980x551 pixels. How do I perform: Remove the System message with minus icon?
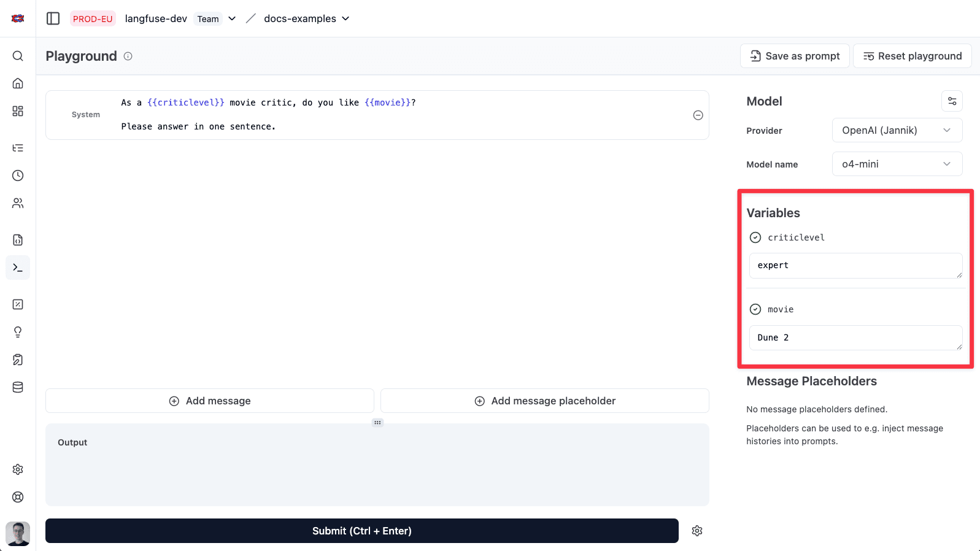click(x=698, y=115)
